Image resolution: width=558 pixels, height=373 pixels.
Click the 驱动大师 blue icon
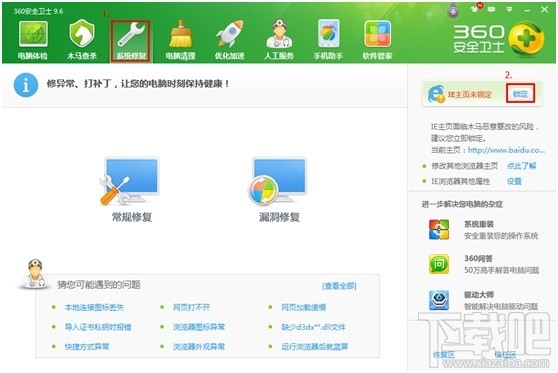tap(439, 300)
